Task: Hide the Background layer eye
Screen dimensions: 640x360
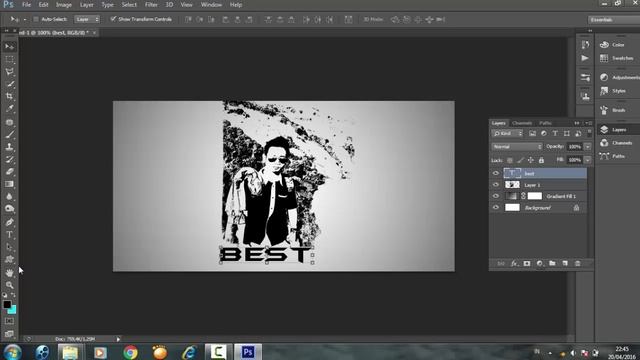Action: click(496, 208)
